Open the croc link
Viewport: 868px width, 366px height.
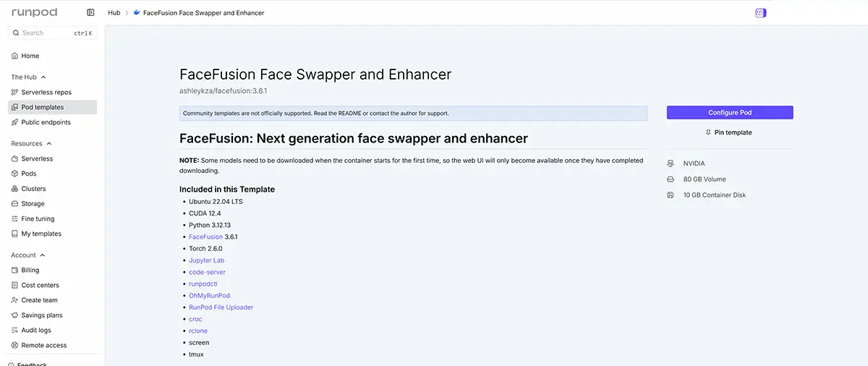point(195,319)
